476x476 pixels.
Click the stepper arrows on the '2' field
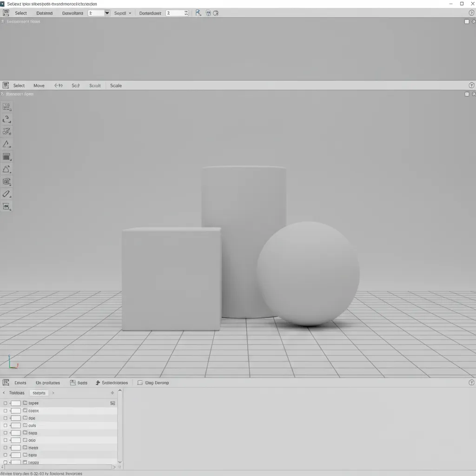(x=186, y=13)
